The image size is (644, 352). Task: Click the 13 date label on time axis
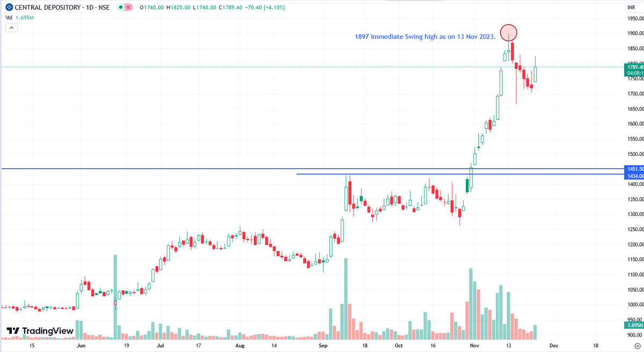509,346
